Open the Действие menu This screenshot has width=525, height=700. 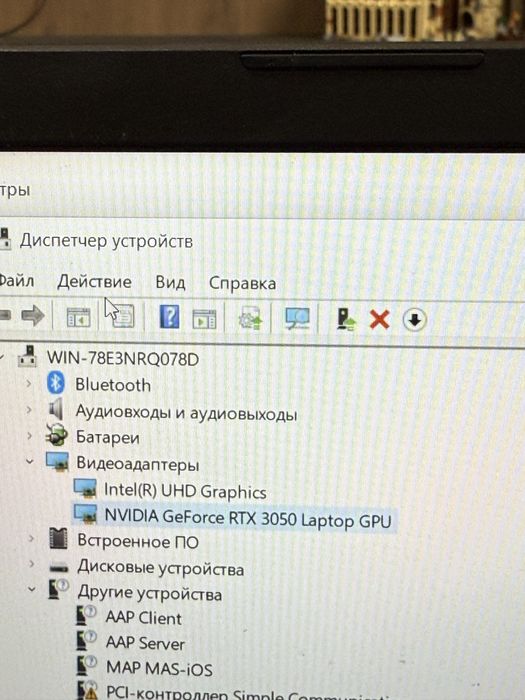tap(94, 282)
